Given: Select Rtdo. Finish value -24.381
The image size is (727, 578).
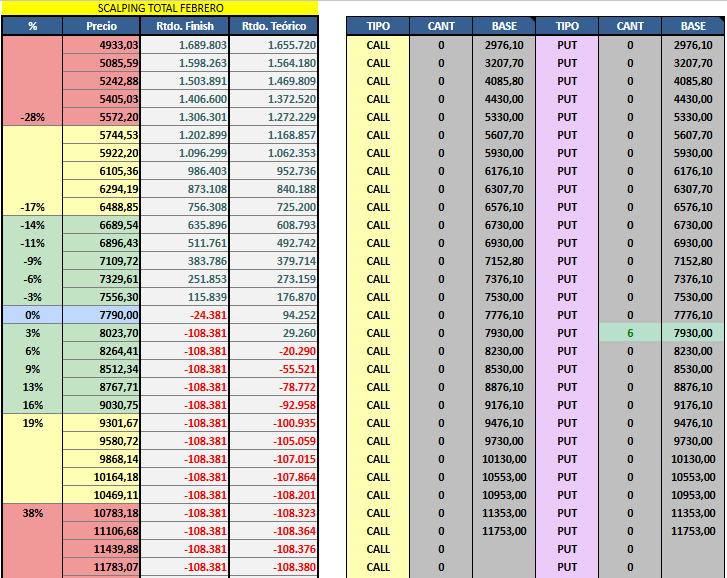Looking at the screenshot, I should 185,315.
